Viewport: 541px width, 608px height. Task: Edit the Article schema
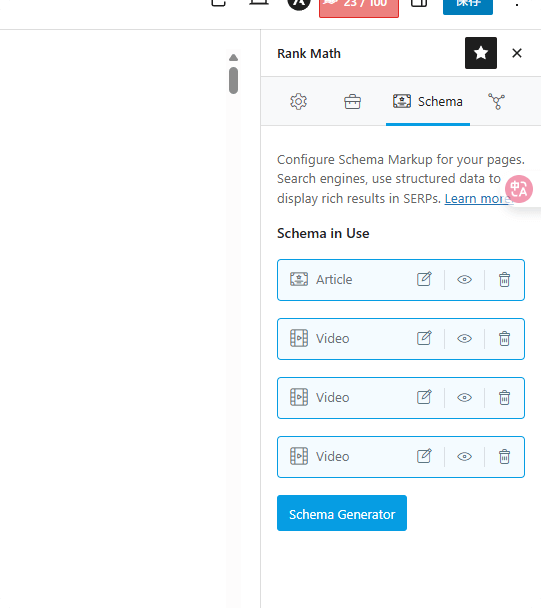click(x=424, y=280)
